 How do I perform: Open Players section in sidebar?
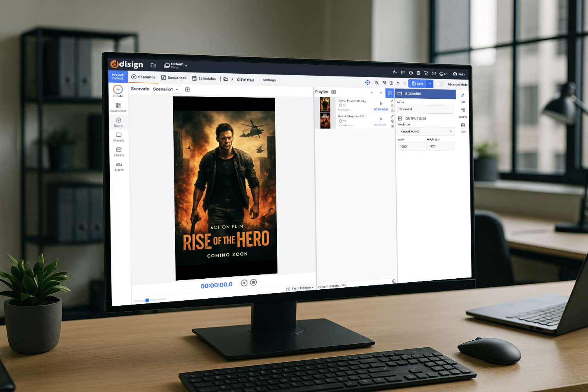pos(119,136)
